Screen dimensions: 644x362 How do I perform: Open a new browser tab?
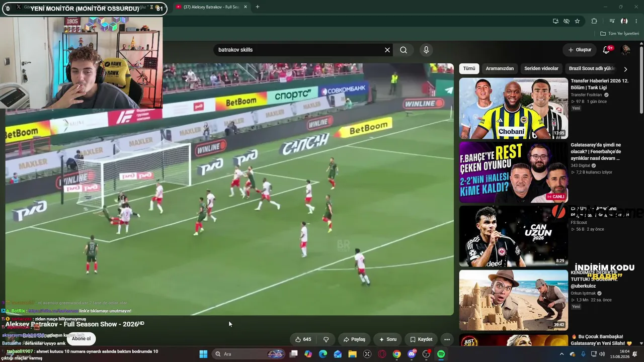point(257,7)
